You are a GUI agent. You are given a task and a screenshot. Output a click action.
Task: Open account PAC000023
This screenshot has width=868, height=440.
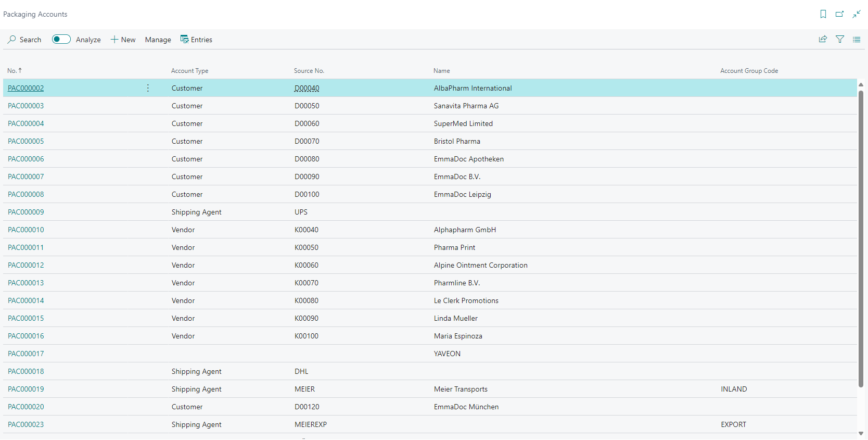point(26,424)
